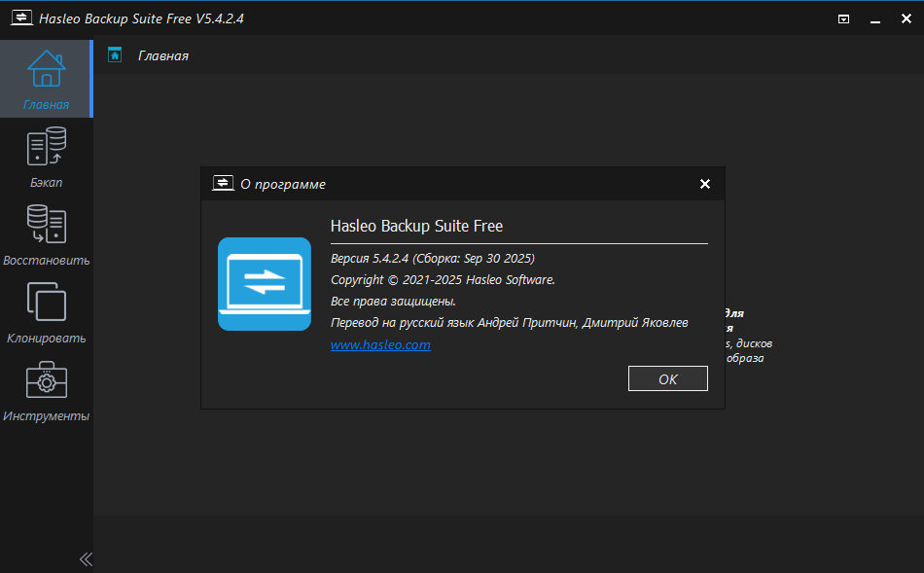The width and height of the screenshot is (924, 573).
Task: Open the Восстановить restore section
Action: (46, 233)
